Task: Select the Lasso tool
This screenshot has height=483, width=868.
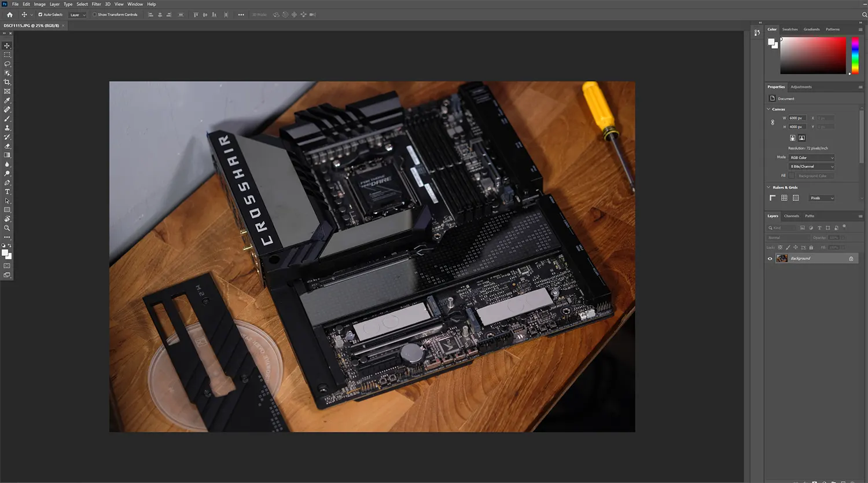Action: click(x=6, y=64)
